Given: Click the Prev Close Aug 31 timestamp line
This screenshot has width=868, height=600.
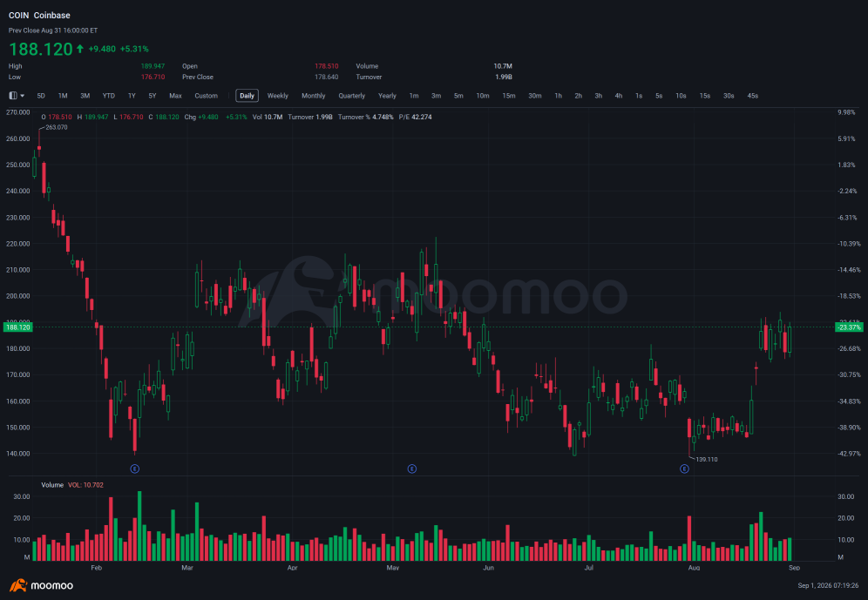Looking at the screenshot, I should point(53,30).
